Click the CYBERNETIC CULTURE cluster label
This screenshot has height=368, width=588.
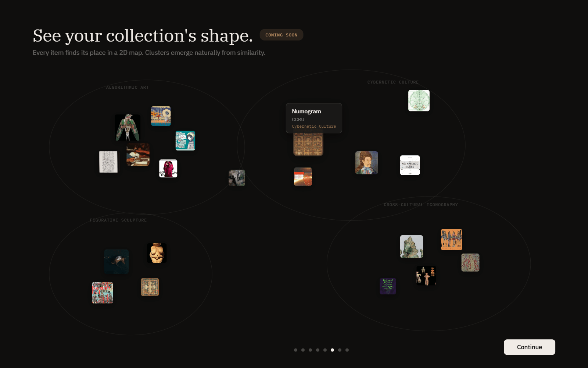point(393,82)
